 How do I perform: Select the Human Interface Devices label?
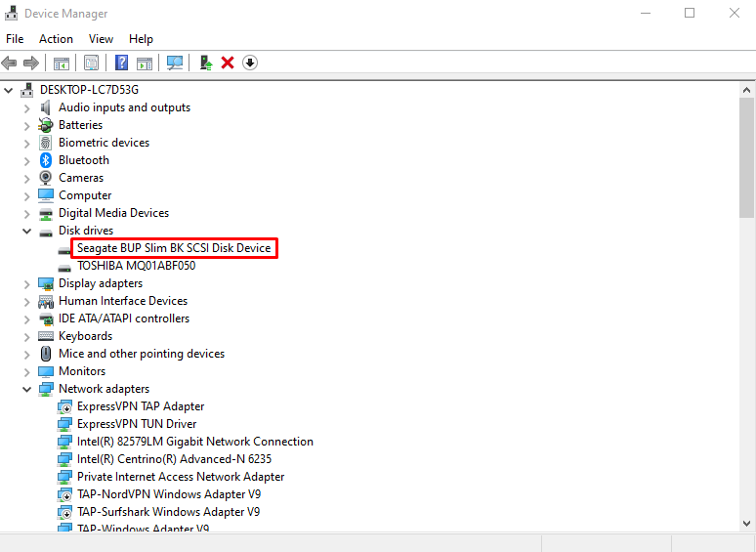tap(123, 300)
